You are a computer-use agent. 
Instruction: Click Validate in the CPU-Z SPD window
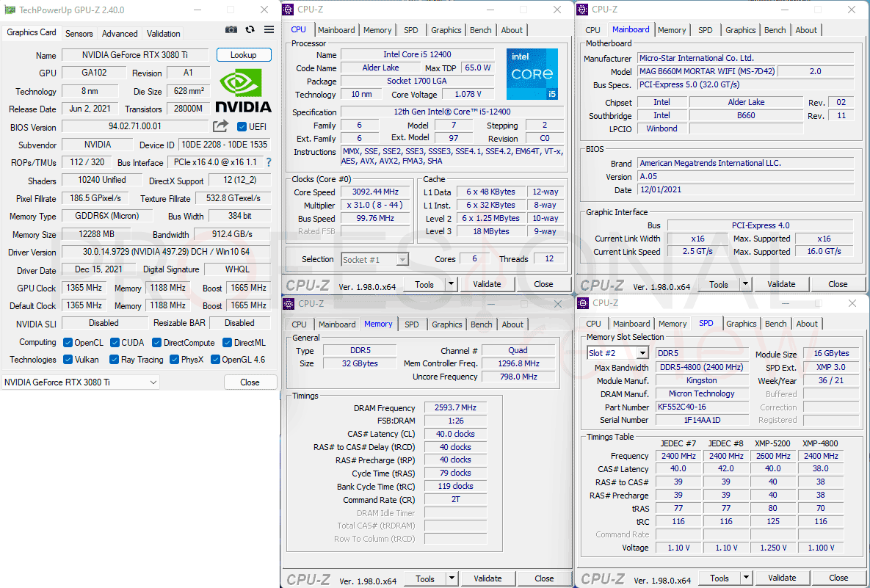tap(783, 578)
